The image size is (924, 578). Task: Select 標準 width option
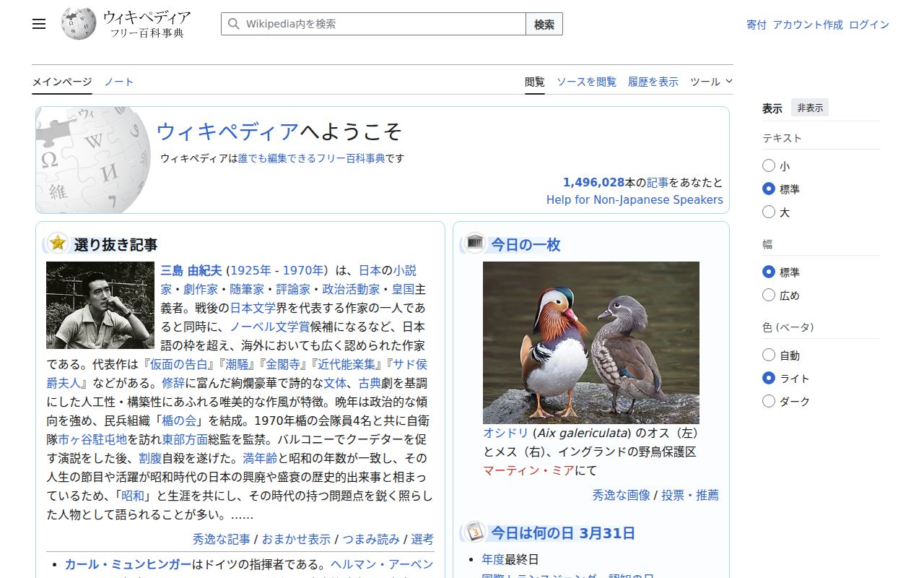[x=769, y=272]
